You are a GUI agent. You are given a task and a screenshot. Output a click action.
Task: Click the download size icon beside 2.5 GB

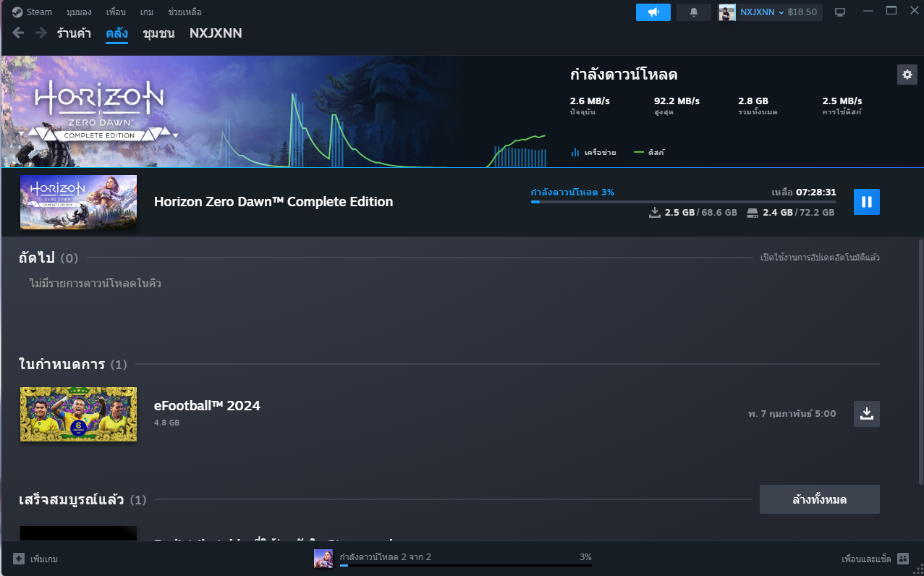click(x=655, y=213)
